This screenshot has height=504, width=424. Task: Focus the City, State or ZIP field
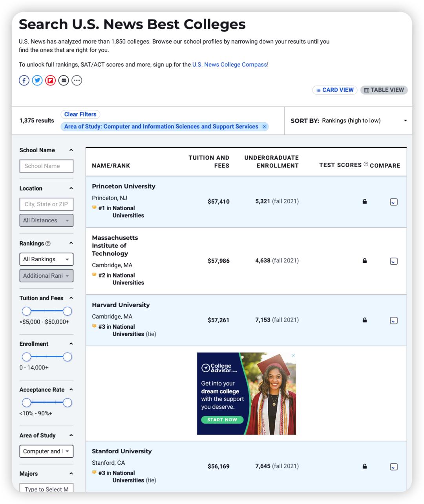[46, 204]
